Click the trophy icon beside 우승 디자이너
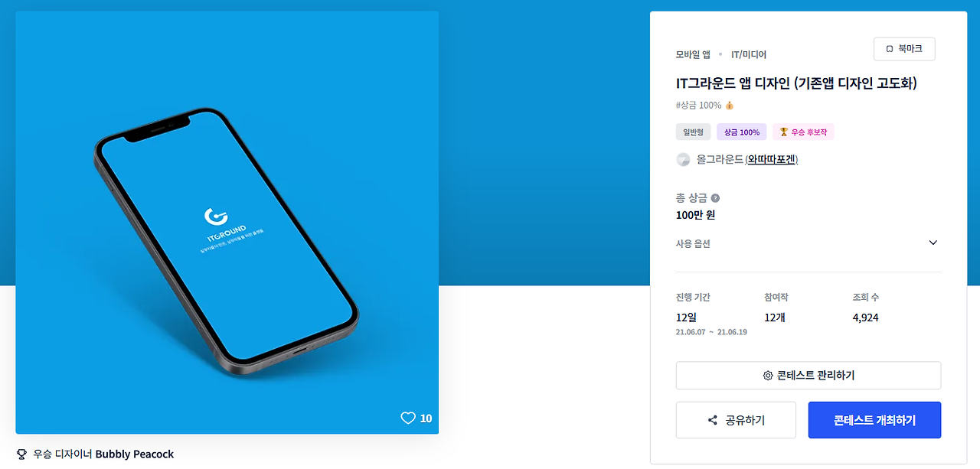980x469 pixels. tap(21, 454)
